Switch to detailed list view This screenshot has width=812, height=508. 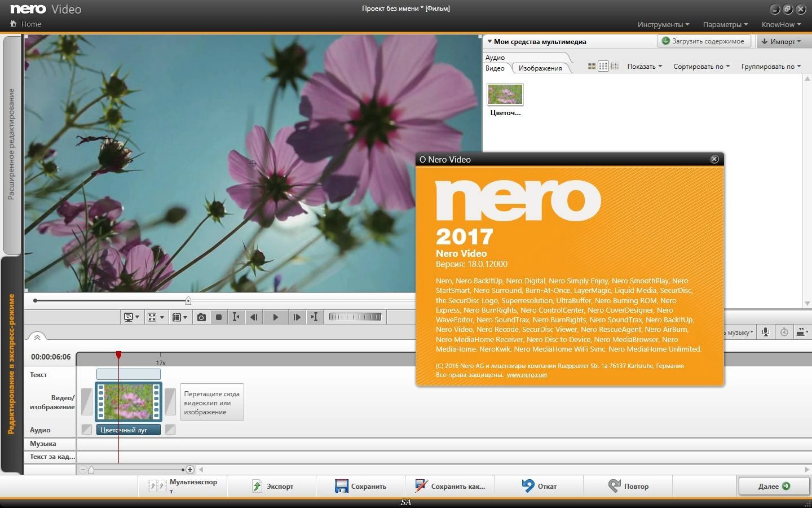[x=615, y=67]
